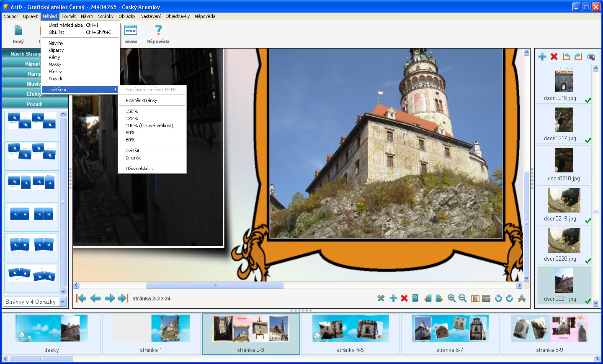Toggle hide used images eye icon
The image size is (603, 364).
591,56
